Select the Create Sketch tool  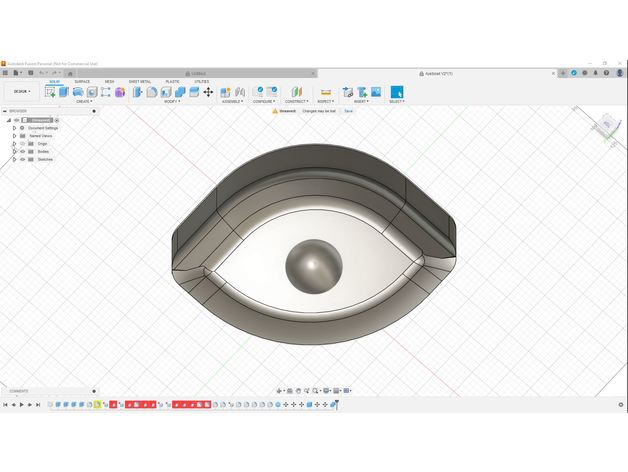point(50,92)
